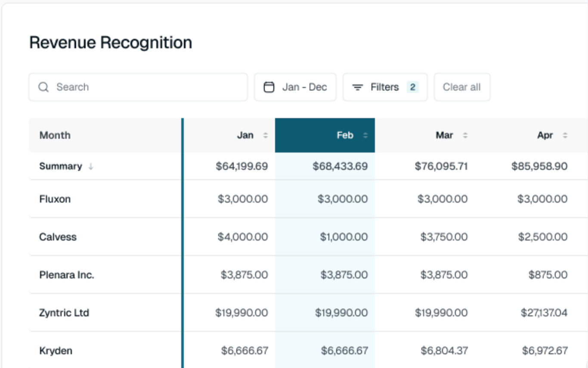
Task: Click the sort icon on the Apr column
Action: pos(564,135)
